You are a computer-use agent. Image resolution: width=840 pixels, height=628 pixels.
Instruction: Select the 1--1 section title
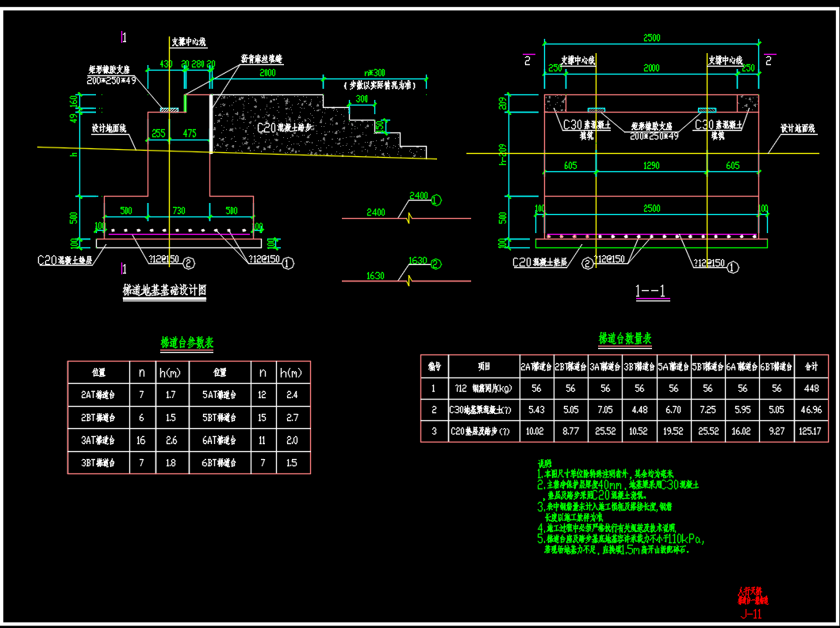tap(652, 292)
